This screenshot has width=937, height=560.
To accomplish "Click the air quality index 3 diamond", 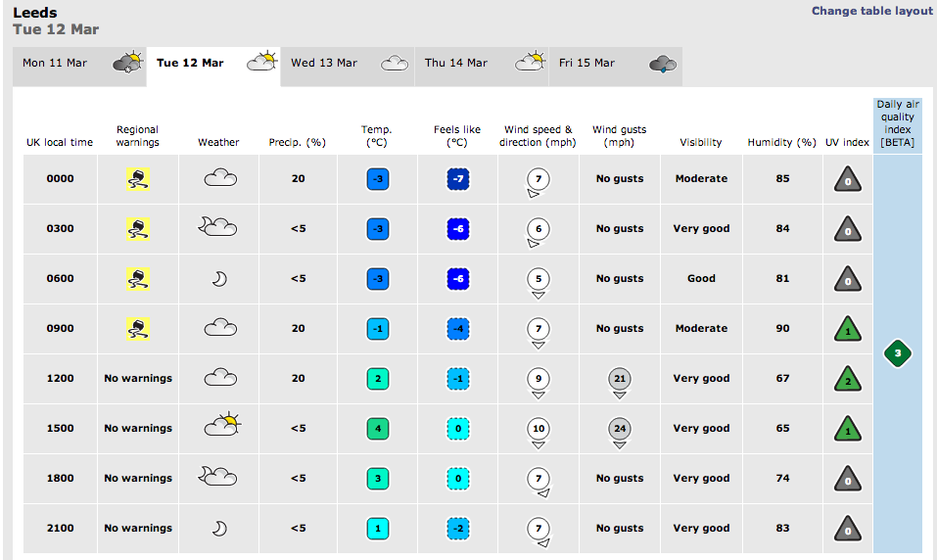I will [898, 353].
